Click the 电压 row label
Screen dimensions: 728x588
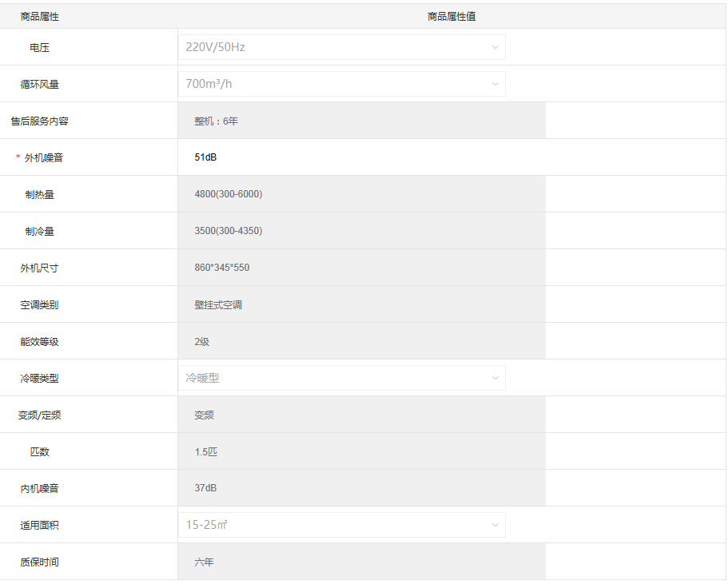(x=40, y=47)
